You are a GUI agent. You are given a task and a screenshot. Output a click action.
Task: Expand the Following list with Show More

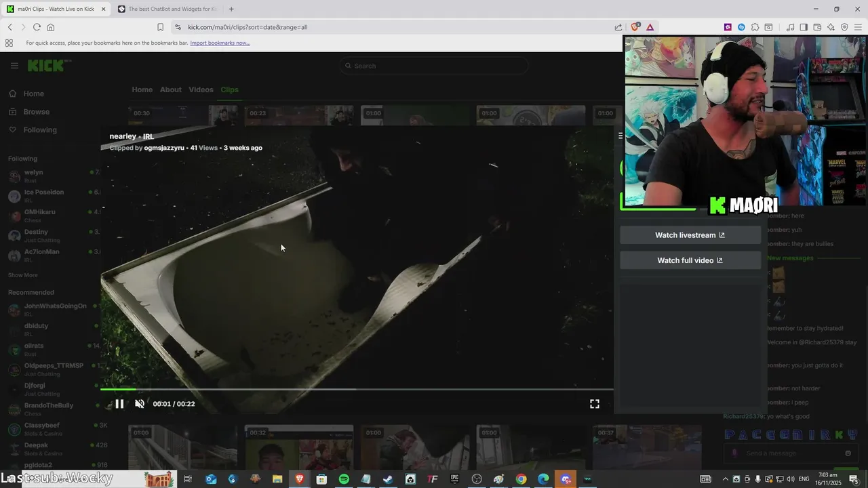(23, 275)
